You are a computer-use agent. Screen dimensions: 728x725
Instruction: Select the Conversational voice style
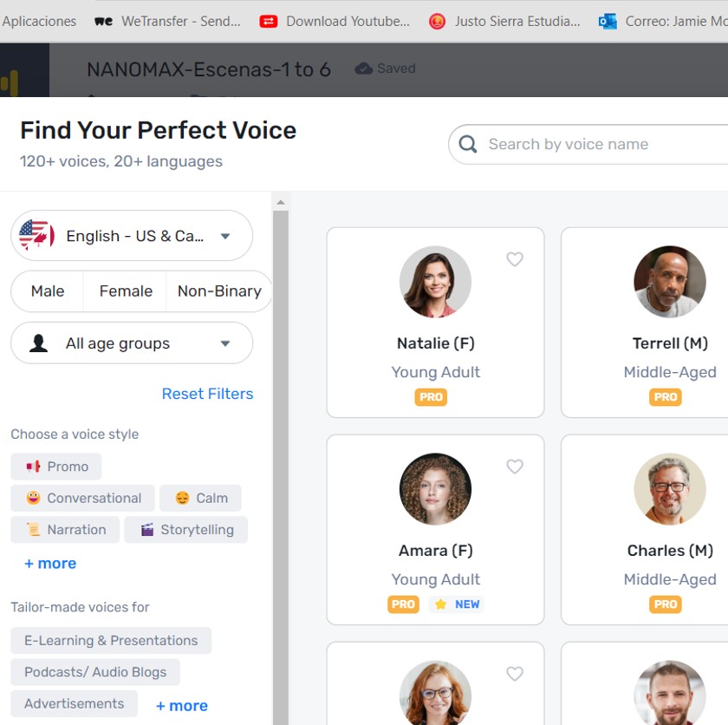coord(83,498)
